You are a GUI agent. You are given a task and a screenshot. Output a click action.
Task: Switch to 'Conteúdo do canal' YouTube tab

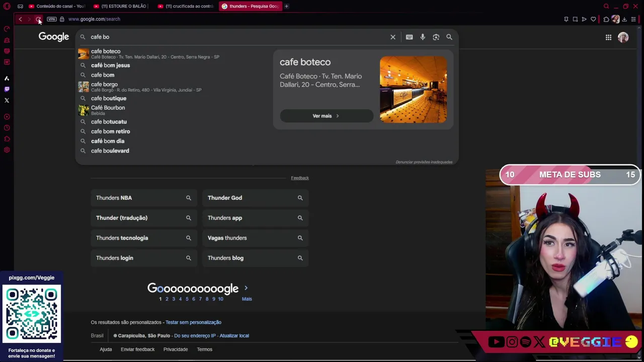tap(57, 6)
